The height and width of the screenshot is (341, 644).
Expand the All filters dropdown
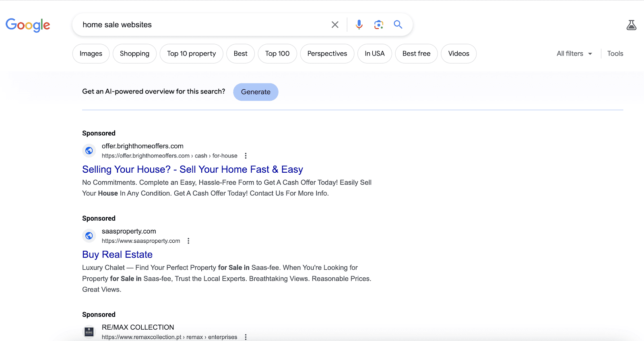[574, 54]
